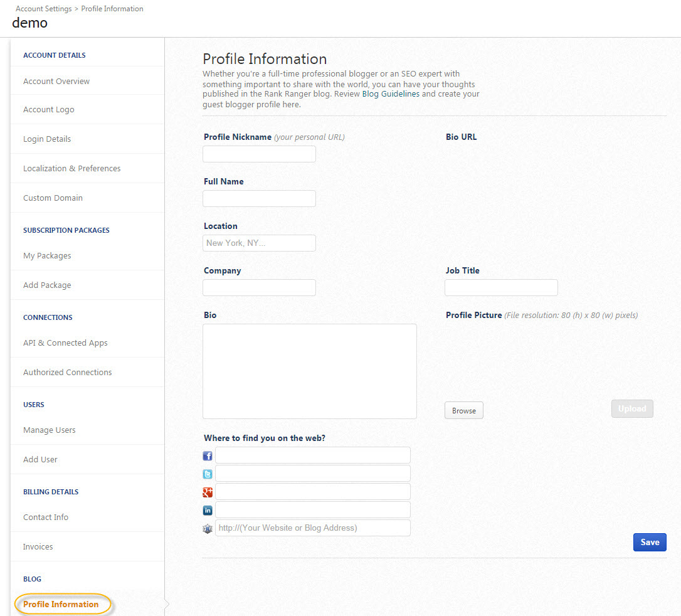
Task: Open billing Contact Info
Action: click(x=46, y=518)
